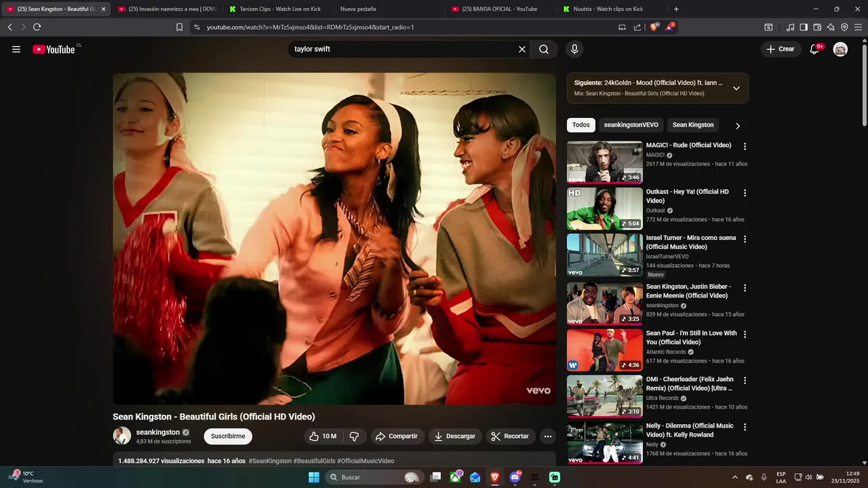868x488 pixels.
Task: Play Outkast - Hey Ya! thumbnail
Action: point(605,209)
